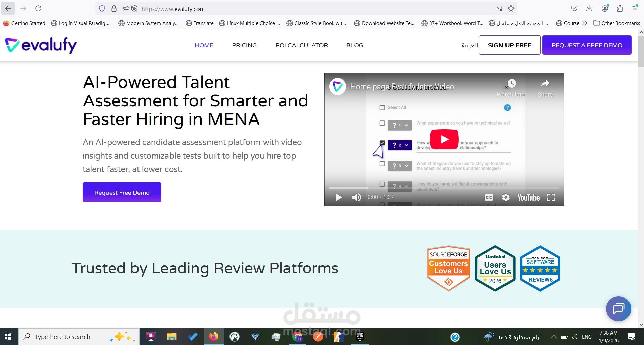
Task: Open the Download Website Template bookmark
Action: tap(384, 23)
